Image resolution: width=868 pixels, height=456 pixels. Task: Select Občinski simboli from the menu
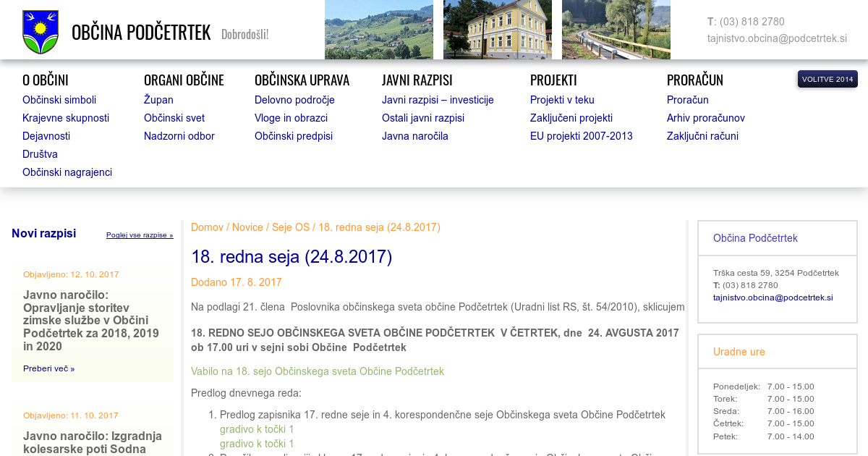pyautogui.click(x=59, y=100)
